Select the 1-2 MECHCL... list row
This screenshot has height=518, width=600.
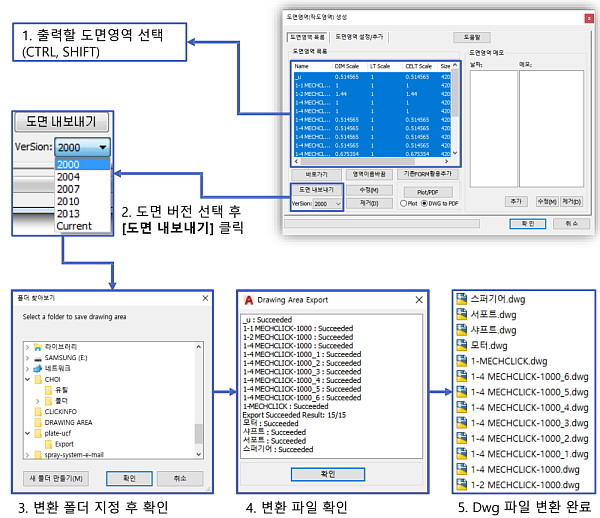click(372, 94)
